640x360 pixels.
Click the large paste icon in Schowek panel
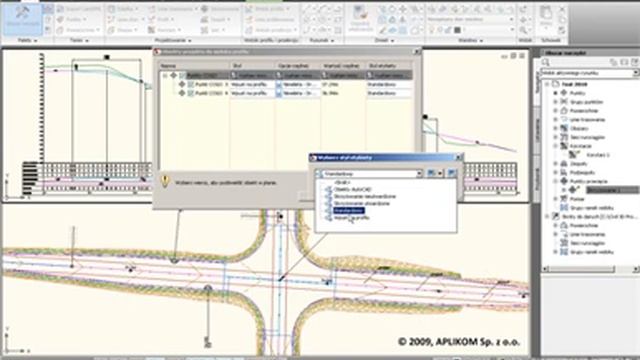coord(546,13)
